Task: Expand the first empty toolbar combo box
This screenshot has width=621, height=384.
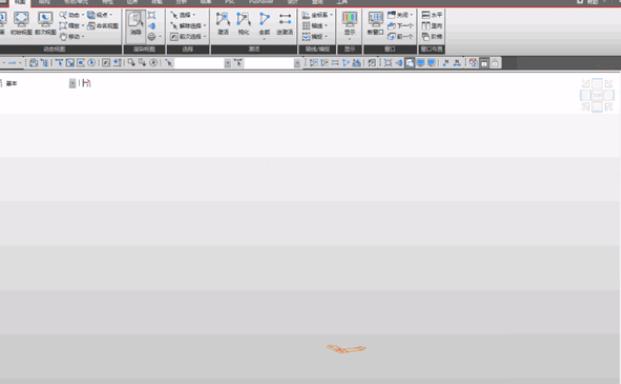Action: click(228, 63)
